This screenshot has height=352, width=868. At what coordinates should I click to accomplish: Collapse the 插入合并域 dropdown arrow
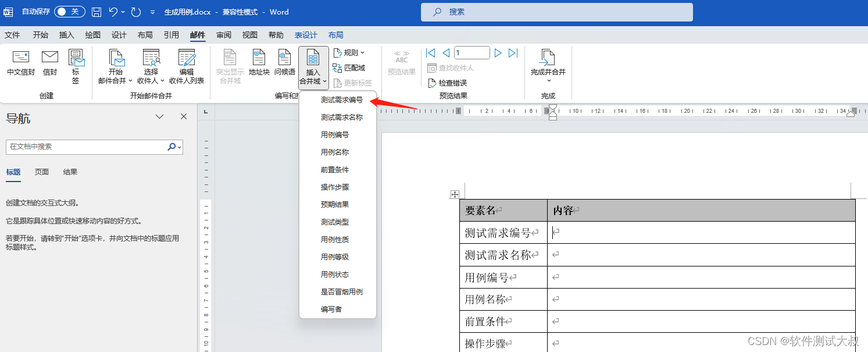[x=324, y=81]
